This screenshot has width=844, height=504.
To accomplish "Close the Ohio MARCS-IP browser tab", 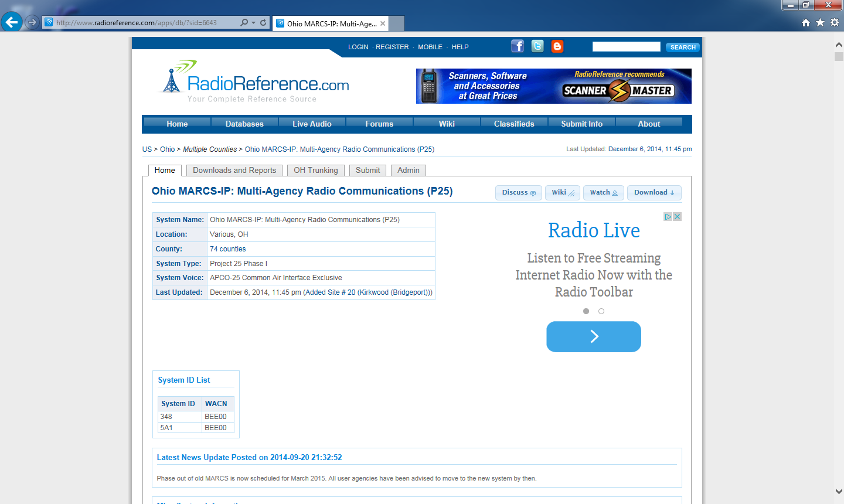I will [x=383, y=23].
